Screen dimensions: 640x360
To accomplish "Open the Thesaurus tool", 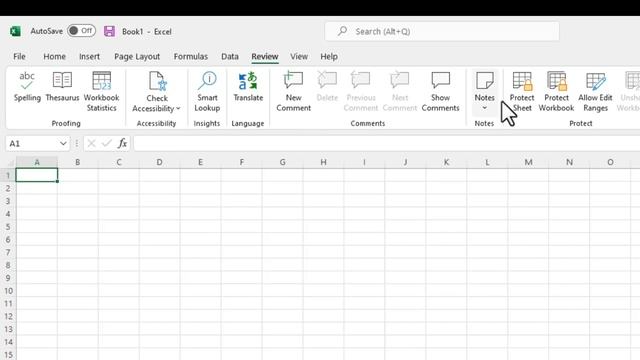I will (62, 87).
